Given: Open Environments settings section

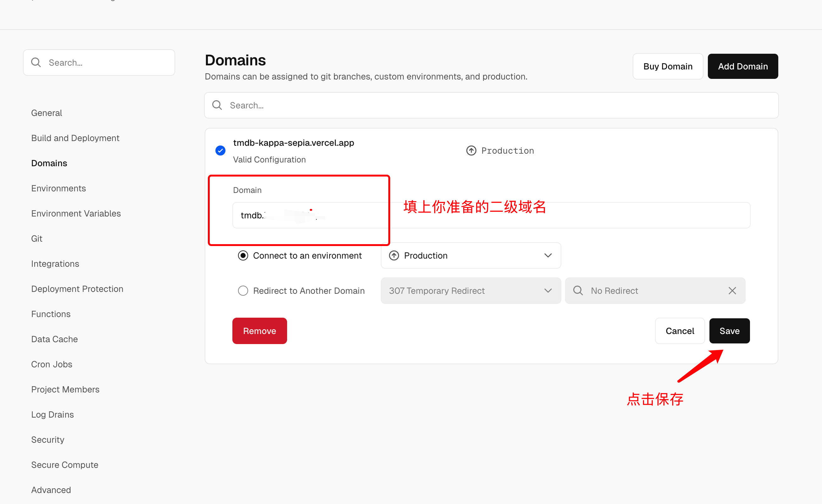Looking at the screenshot, I should tap(58, 188).
